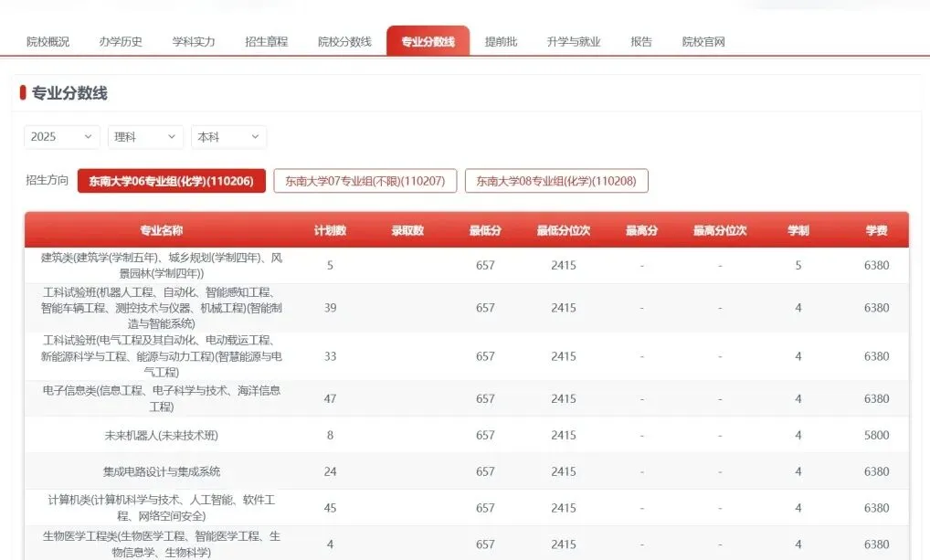Click the 最低分位次 column header

[564, 230]
